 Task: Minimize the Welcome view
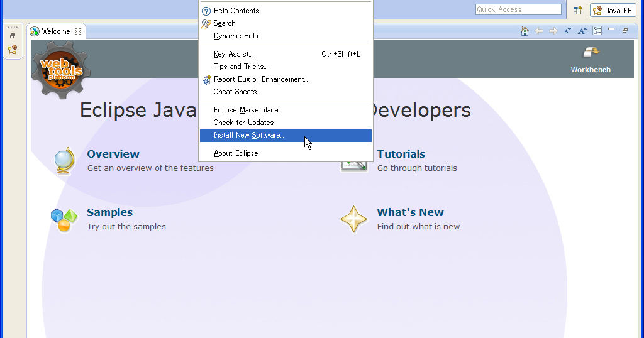611,30
